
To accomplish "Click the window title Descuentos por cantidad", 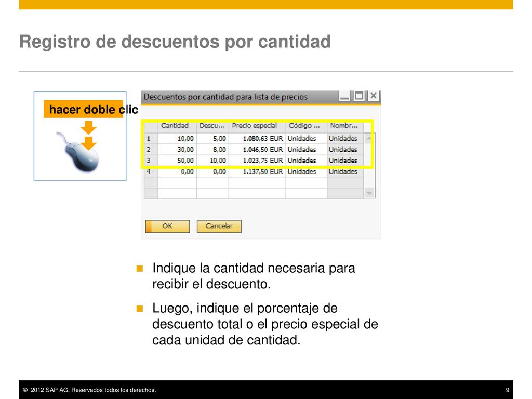I will pyautogui.click(x=225, y=97).
